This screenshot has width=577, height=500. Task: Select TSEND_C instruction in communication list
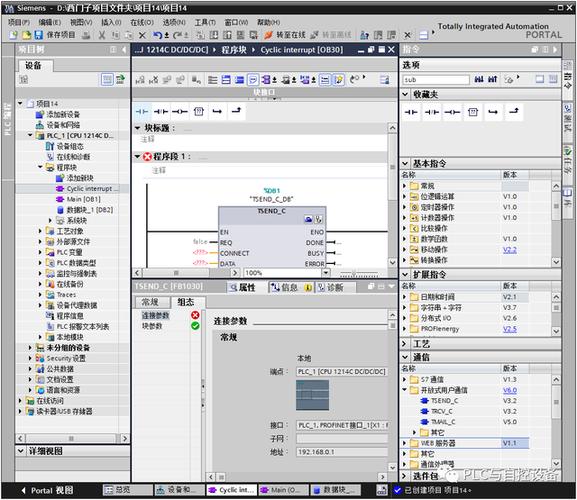[444, 401]
